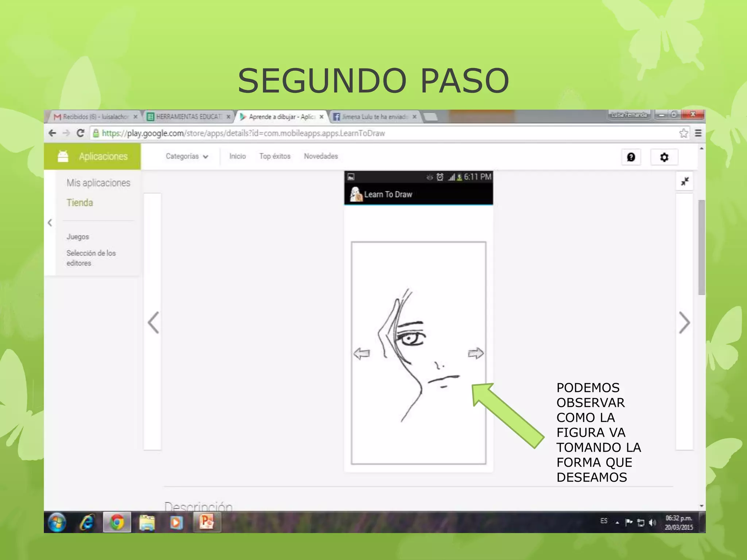The image size is (747, 560).
Task: Click the left arrow in drawing app
Action: click(x=362, y=353)
